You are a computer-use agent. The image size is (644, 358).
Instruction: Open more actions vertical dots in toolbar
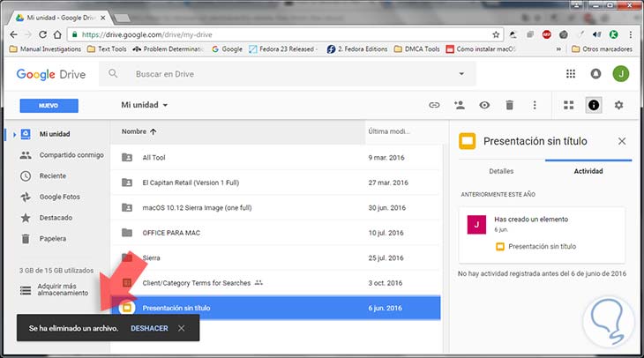tap(535, 105)
